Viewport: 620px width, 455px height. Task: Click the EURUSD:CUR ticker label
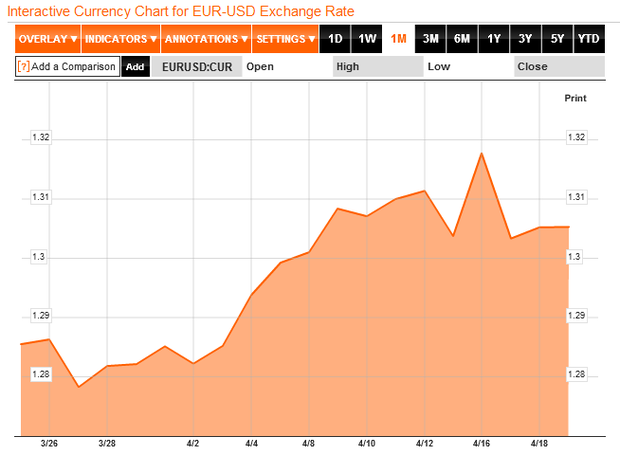[197, 66]
